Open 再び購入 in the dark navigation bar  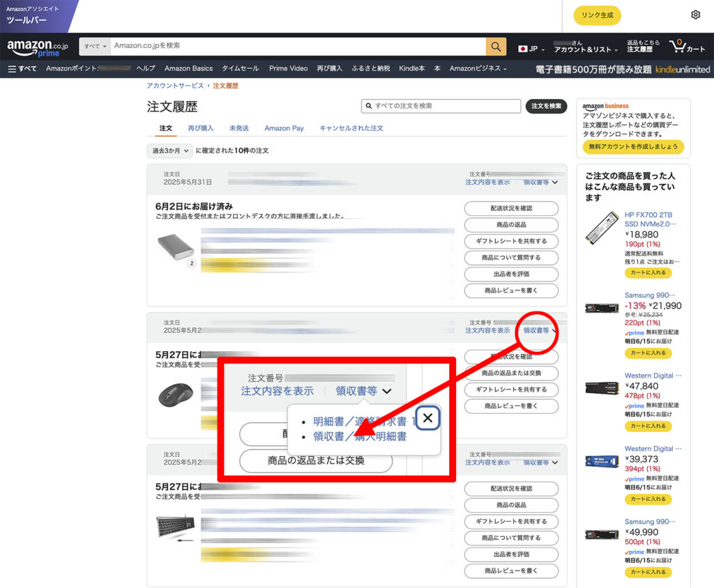[329, 69]
